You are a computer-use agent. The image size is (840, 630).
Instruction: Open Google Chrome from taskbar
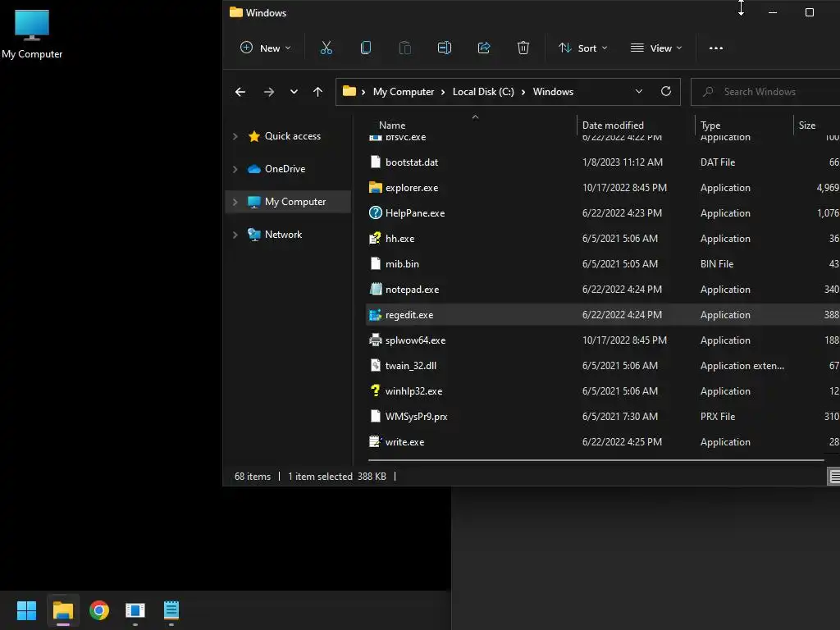tap(99, 610)
